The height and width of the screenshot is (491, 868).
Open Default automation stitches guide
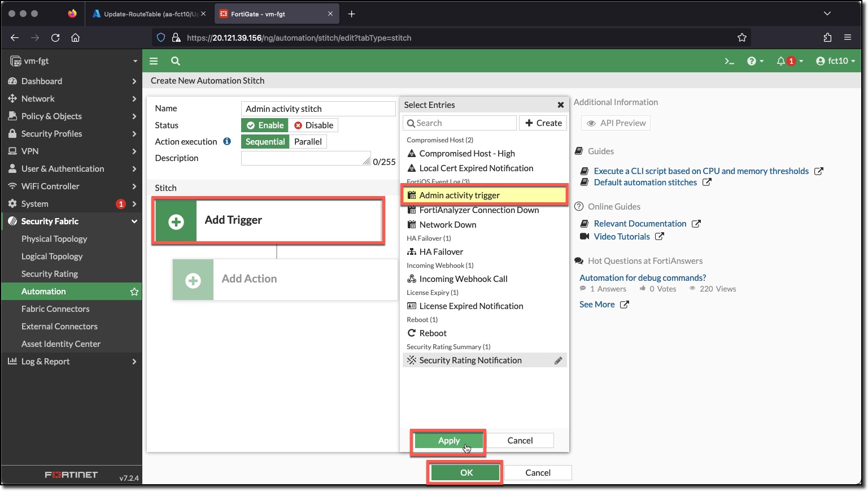645,183
